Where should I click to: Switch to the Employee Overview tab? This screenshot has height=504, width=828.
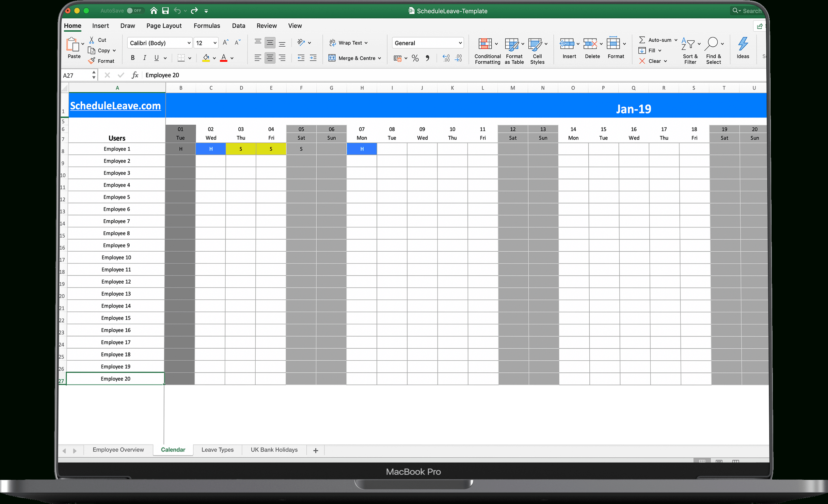118,449
